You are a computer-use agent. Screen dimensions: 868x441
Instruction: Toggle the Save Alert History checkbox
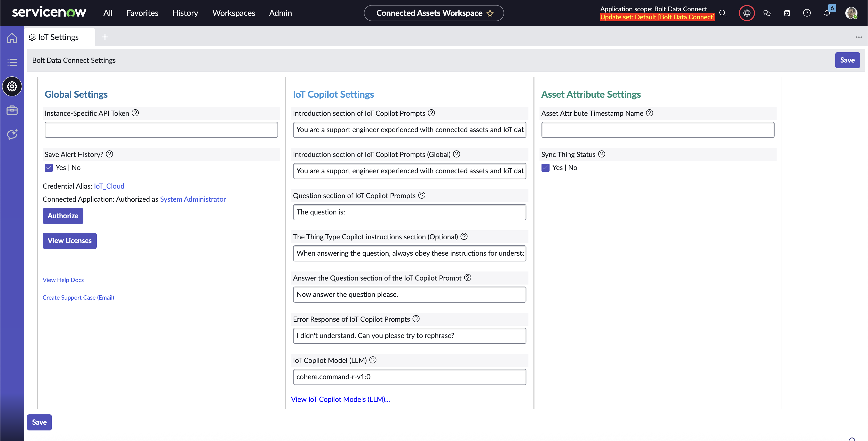click(49, 168)
